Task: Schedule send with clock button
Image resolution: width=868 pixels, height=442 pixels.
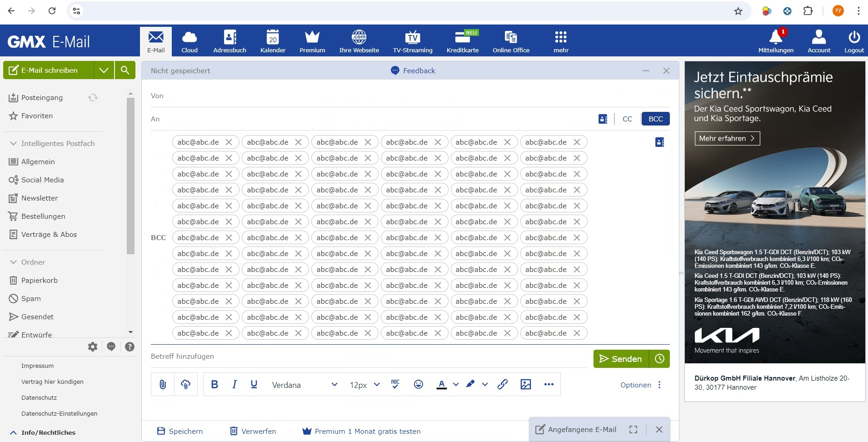Action: coord(659,359)
